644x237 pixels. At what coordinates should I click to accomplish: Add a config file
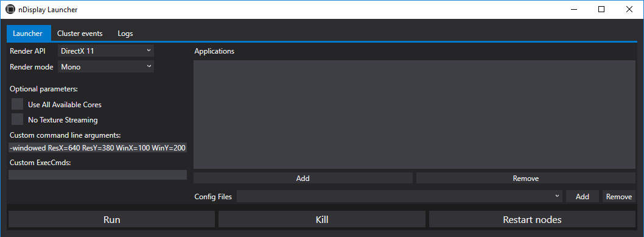583,196
